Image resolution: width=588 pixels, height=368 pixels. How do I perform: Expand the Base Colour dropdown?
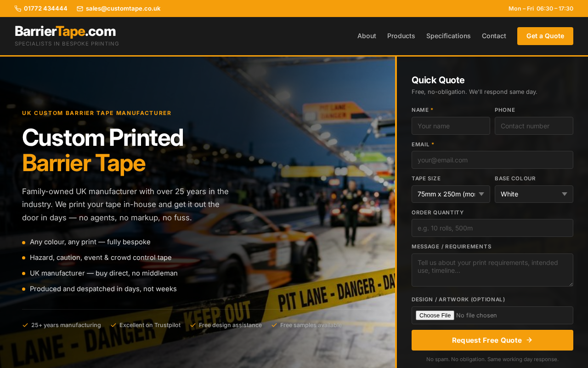pyautogui.click(x=534, y=194)
